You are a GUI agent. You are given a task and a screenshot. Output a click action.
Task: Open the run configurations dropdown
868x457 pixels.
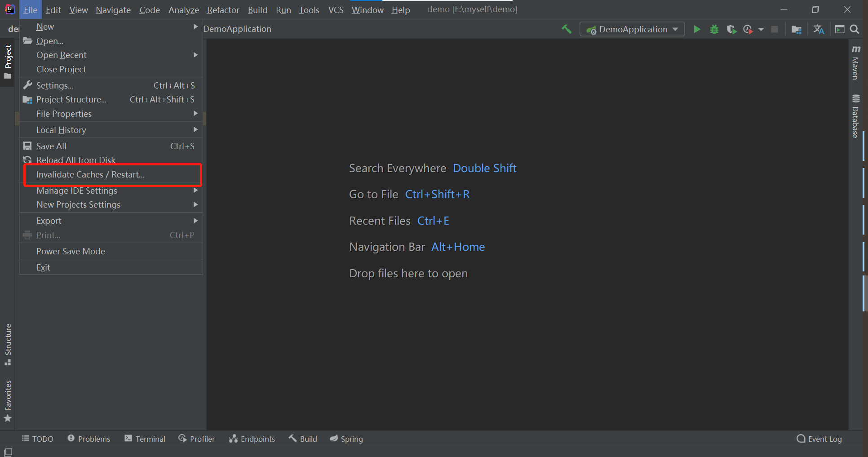[632, 29]
